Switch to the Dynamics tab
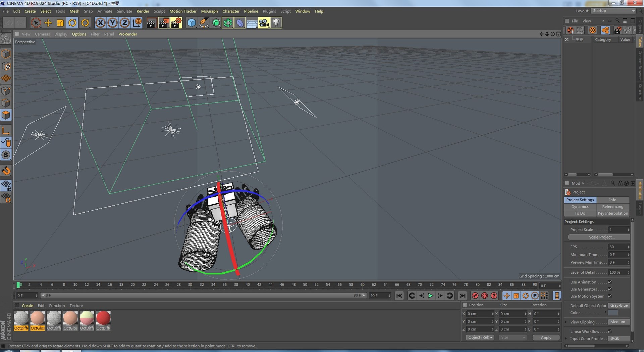The height and width of the screenshot is (352, 644). (x=580, y=207)
